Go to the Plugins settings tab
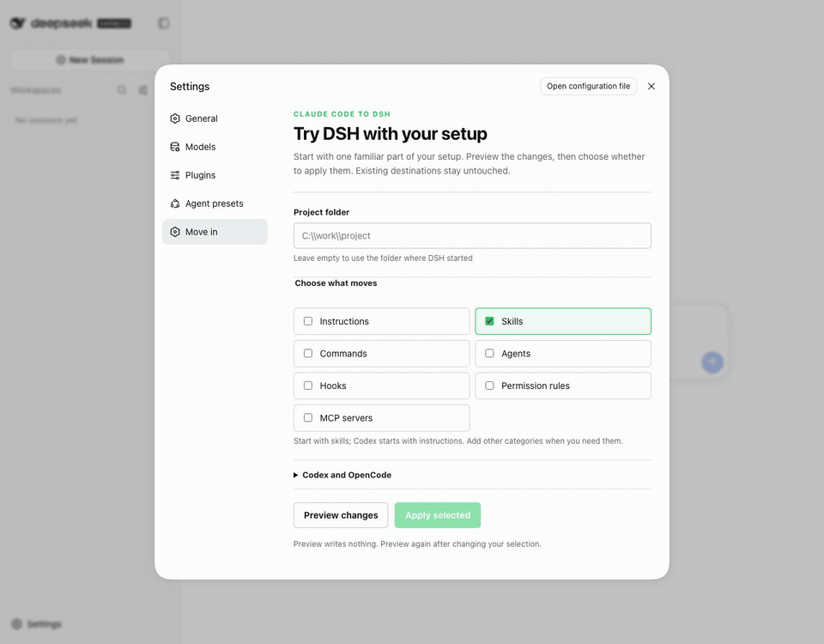The height and width of the screenshot is (644, 824). click(215, 175)
